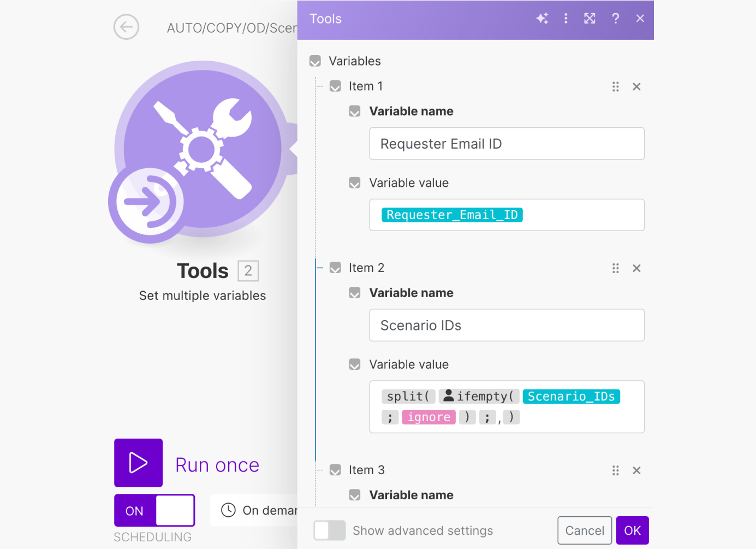Toggle the Variables map checkbox
Screen dimensions: 756x549
click(x=315, y=61)
